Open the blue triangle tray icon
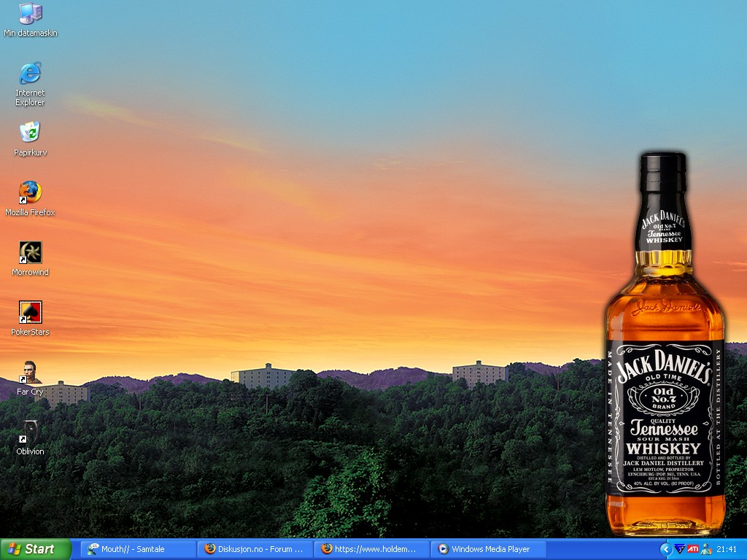Image resolution: width=747 pixels, height=560 pixels. [x=680, y=549]
